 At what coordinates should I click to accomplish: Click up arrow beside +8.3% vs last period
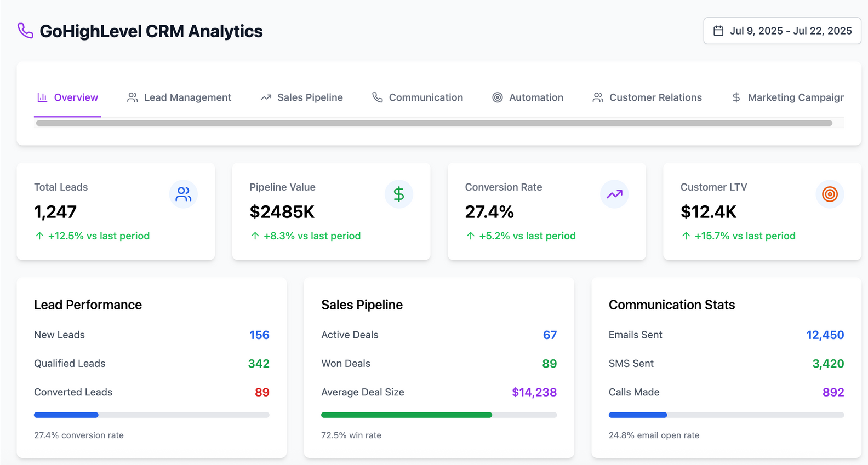[x=255, y=236]
